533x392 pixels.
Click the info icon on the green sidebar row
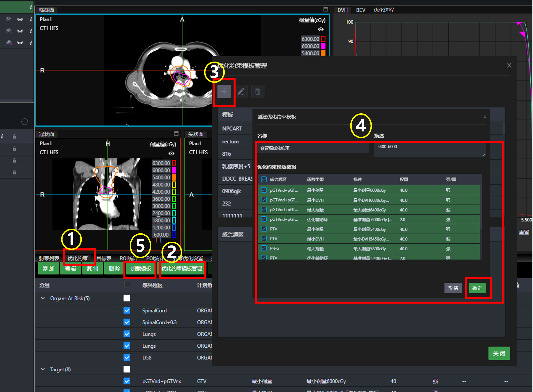click(31, 7)
